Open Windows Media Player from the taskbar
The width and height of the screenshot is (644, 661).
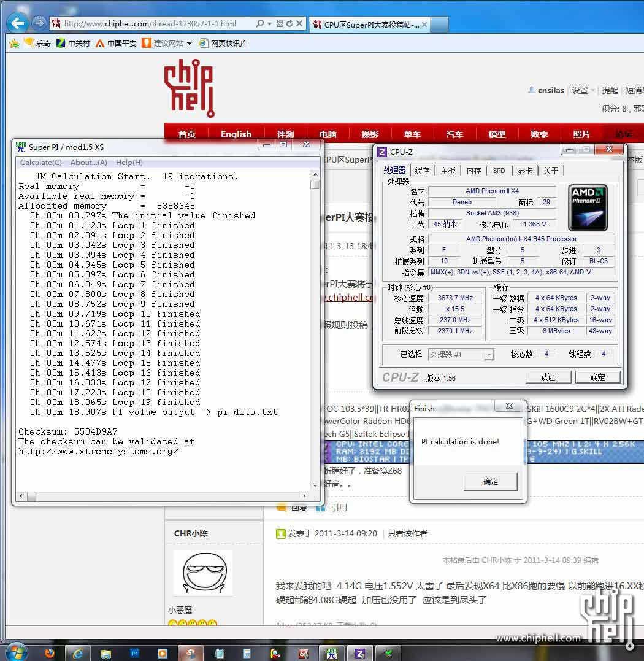pyautogui.click(x=162, y=653)
